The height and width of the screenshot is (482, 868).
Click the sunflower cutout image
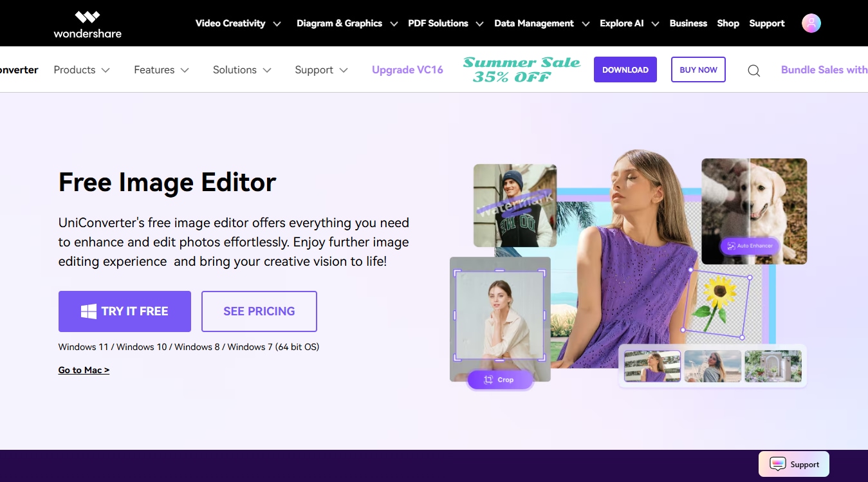tap(716, 302)
